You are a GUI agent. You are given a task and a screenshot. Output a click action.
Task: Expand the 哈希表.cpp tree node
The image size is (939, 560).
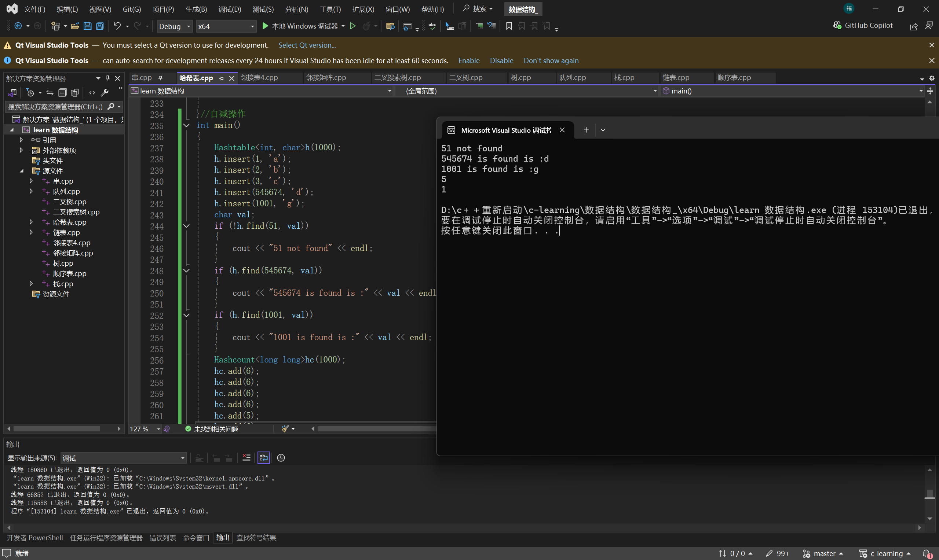click(31, 222)
